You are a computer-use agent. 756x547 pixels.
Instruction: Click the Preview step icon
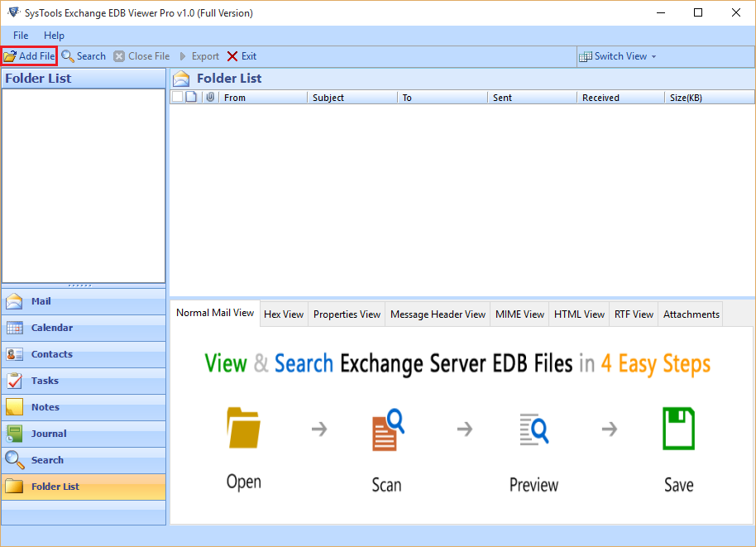(x=534, y=429)
